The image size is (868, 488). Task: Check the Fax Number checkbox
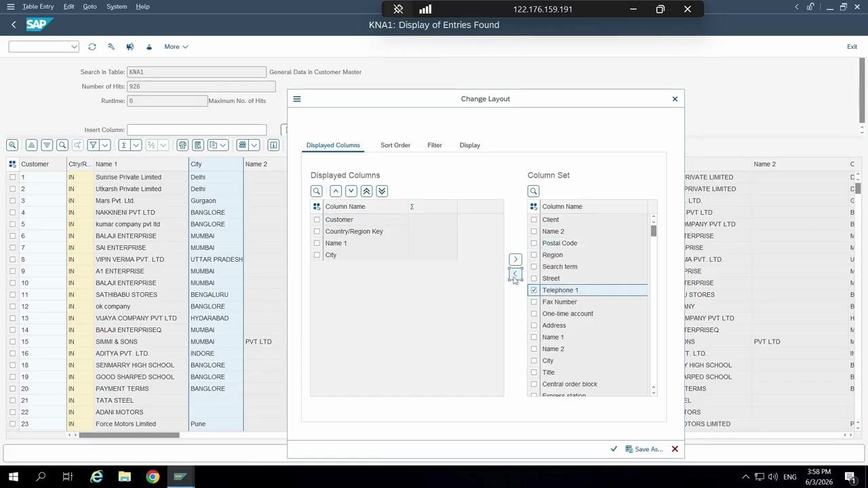coord(534,302)
